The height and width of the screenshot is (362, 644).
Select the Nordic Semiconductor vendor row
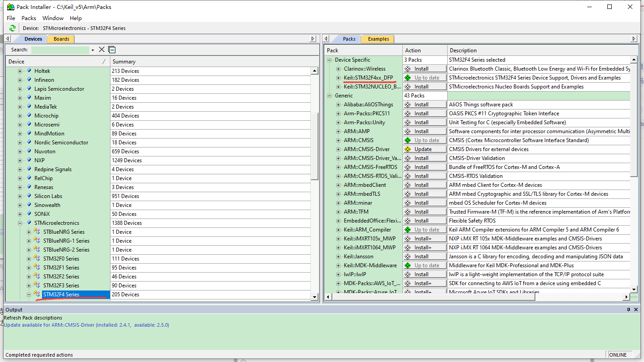[61, 142]
